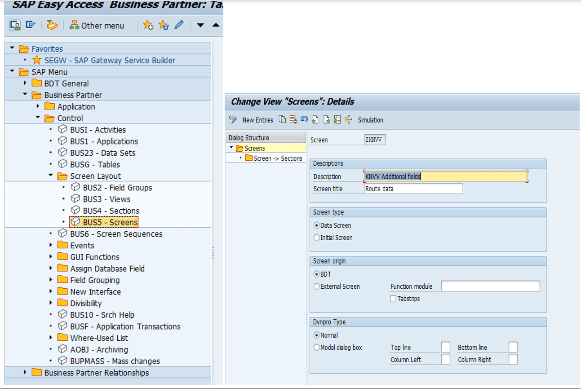Switch to SAP menu via toolbar icon
This screenshot has height=392, width=581.
click(31, 25)
